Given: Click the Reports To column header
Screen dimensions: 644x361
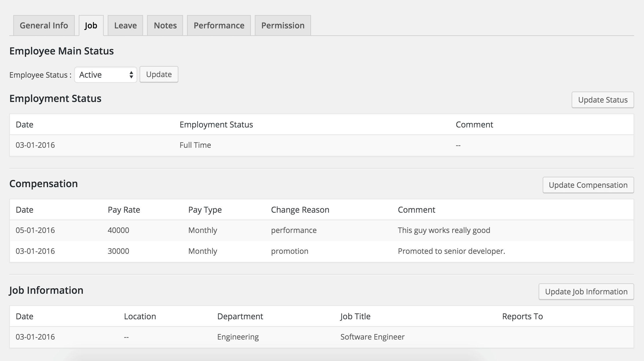Looking at the screenshot, I should (522, 316).
